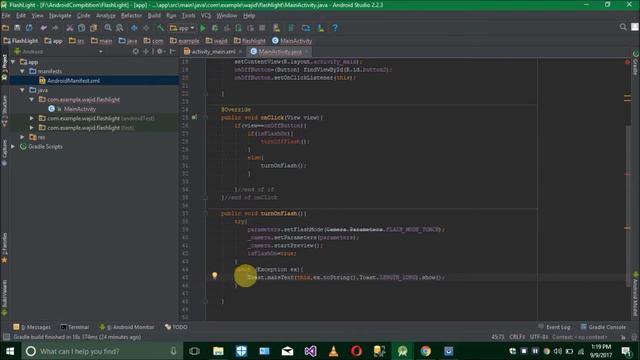Collapse the com.example.wajid.flashlight package with MainActivity

[32, 99]
